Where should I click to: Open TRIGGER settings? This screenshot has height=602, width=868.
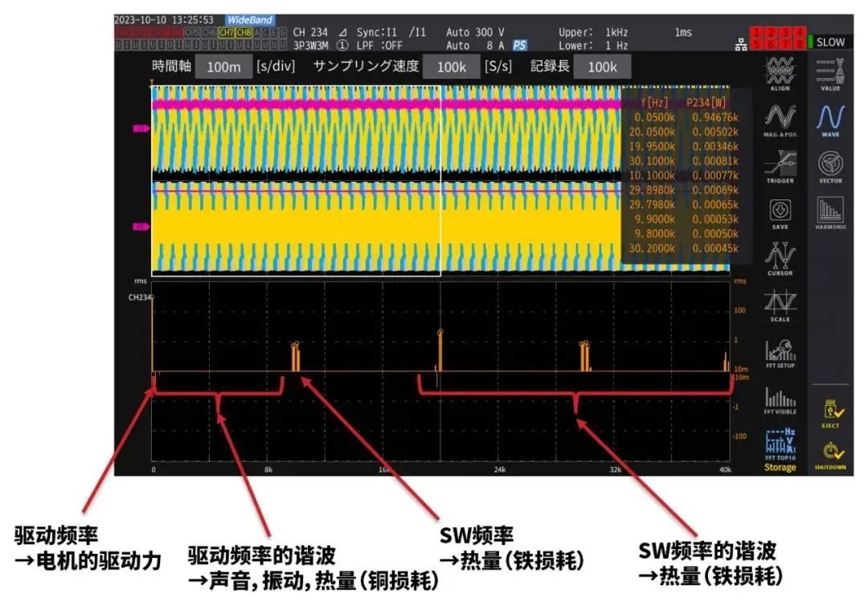point(780,166)
